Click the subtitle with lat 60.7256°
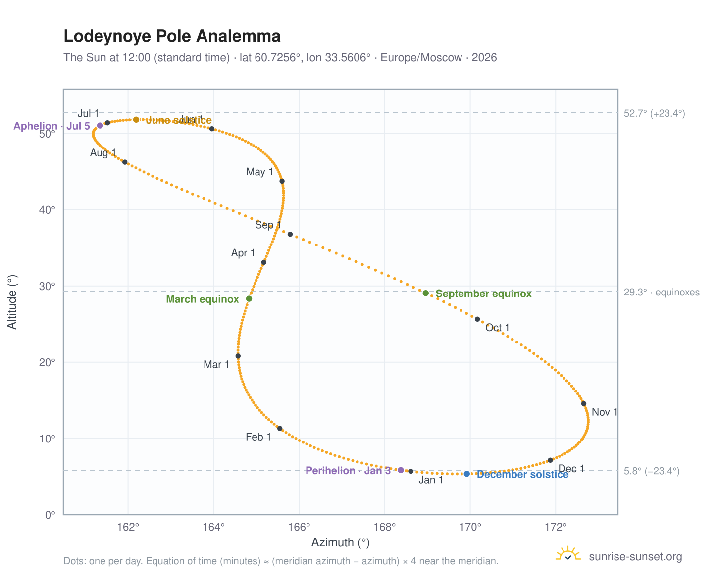This screenshot has height=588, width=717. (x=280, y=58)
